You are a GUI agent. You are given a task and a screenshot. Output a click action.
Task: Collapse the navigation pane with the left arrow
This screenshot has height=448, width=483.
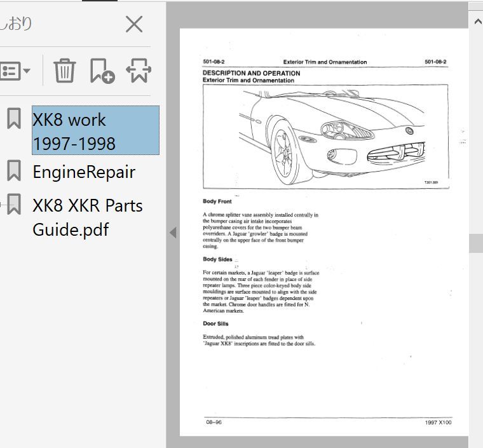coord(173,233)
